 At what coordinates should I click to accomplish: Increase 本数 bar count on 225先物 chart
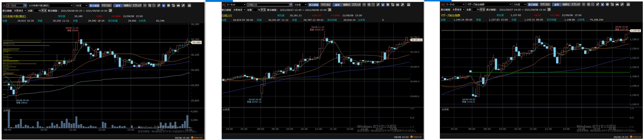coord(46,11)
